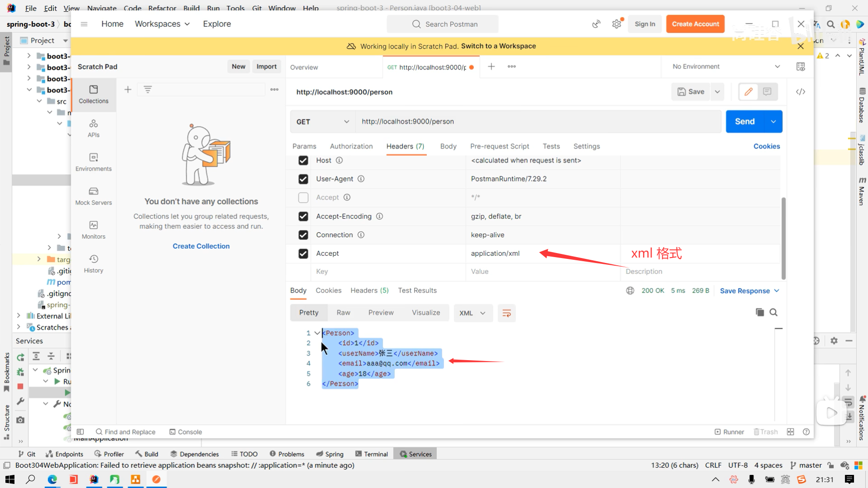The height and width of the screenshot is (488, 868).
Task: Switch to the request Body tab
Action: point(448,146)
